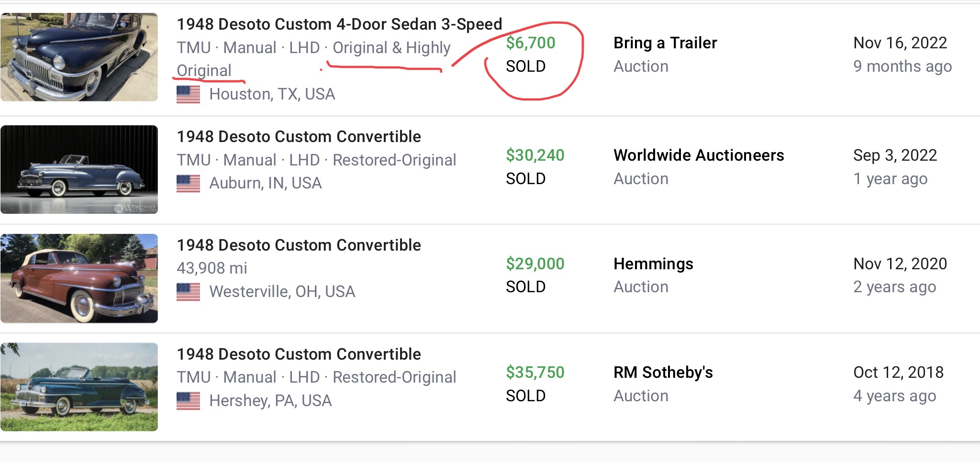The image size is (980, 462).
Task: Open the Custom Convertible listing with 43,908 mi
Action: point(299,245)
